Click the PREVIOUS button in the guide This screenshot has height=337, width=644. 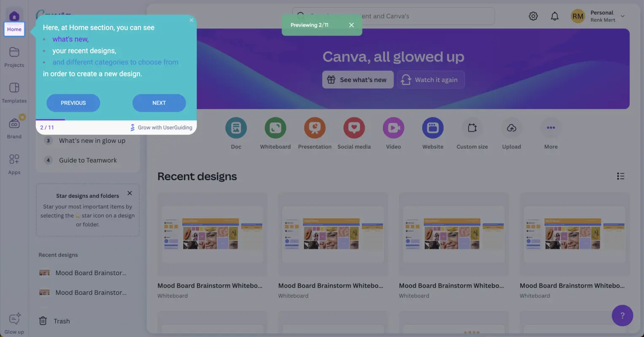click(x=73, y=103)
